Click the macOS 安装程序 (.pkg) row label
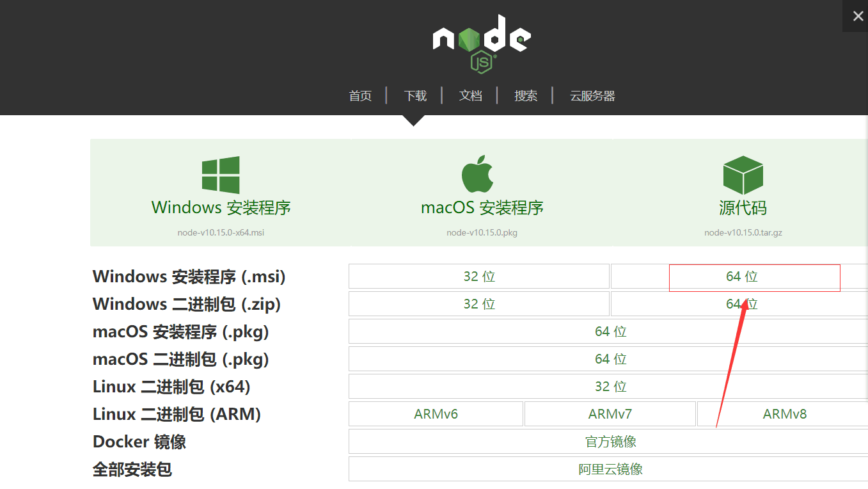Image resolution: width=868 pixels, height=489 pixels. point(180,332)
